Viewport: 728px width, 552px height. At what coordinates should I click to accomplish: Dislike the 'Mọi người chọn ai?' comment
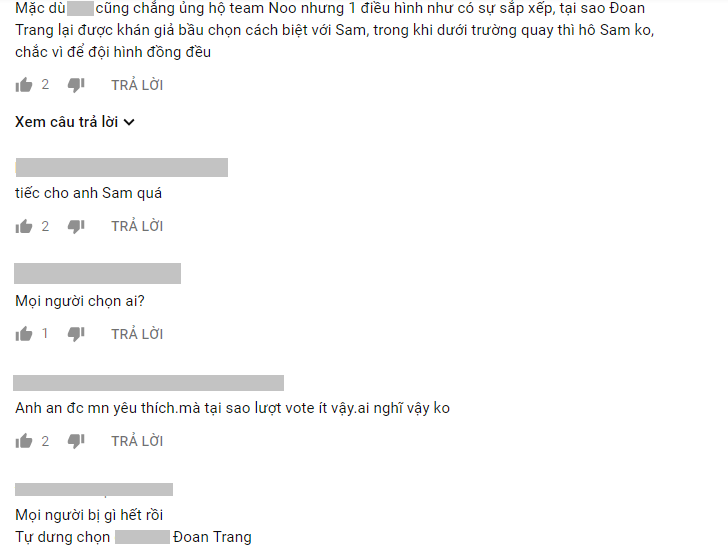[x=76, y=334]
